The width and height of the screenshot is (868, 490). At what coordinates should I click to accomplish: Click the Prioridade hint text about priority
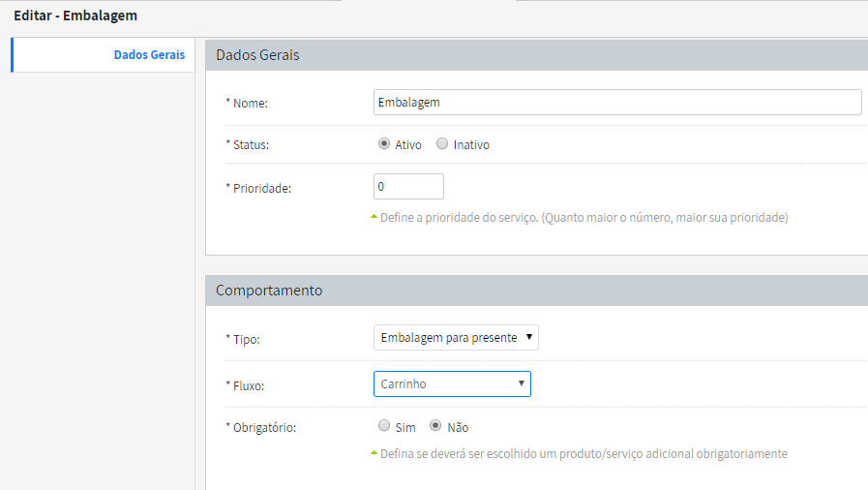(x=584, y=218)
